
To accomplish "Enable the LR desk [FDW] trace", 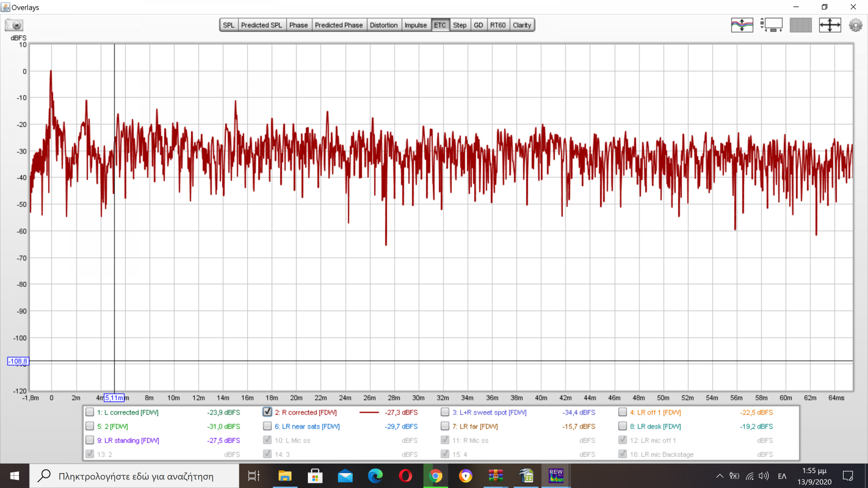I will click(623, 426).
